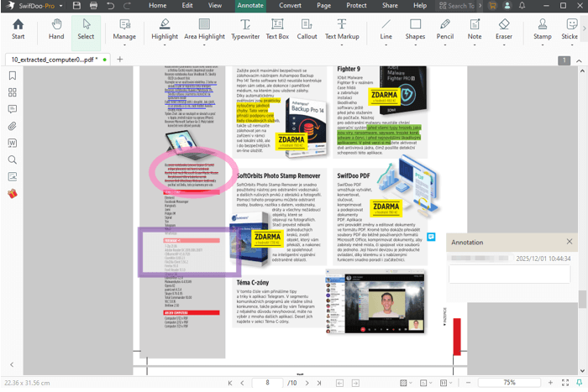Switch to the Convert tab
Image resolution: width=588 pixels, height=392 pixels.
(290, 6)
